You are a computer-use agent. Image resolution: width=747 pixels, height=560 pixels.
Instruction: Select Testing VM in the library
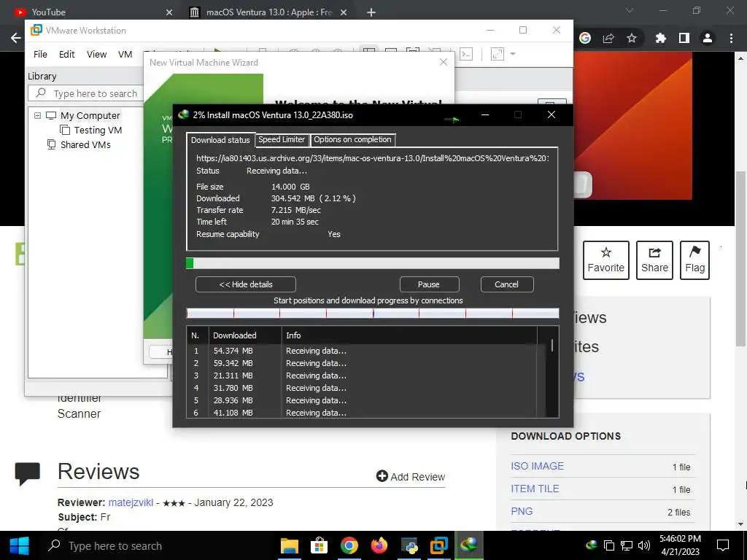tap(98, 130)
